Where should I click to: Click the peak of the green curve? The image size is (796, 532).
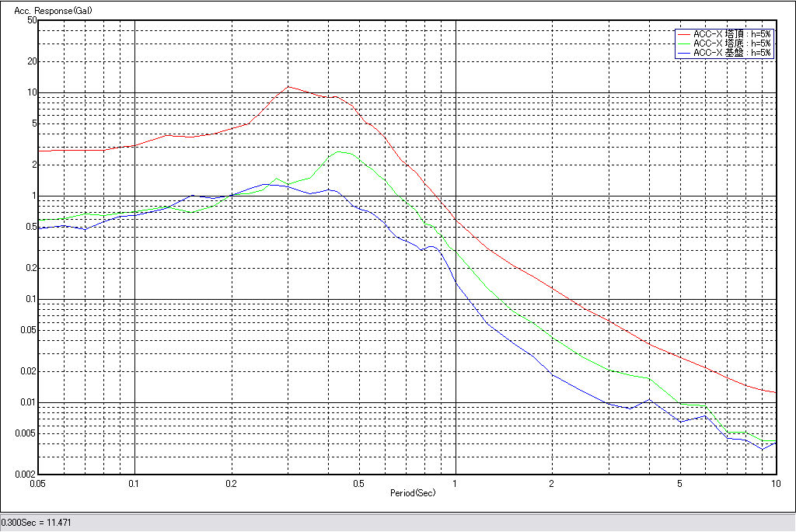coord(342,152)
